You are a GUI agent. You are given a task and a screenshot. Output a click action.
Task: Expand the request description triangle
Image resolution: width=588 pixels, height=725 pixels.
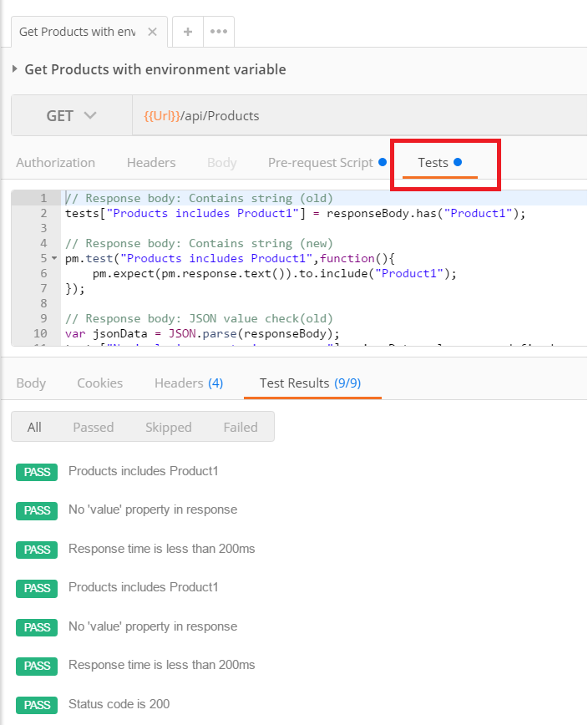tap(15, 69)
